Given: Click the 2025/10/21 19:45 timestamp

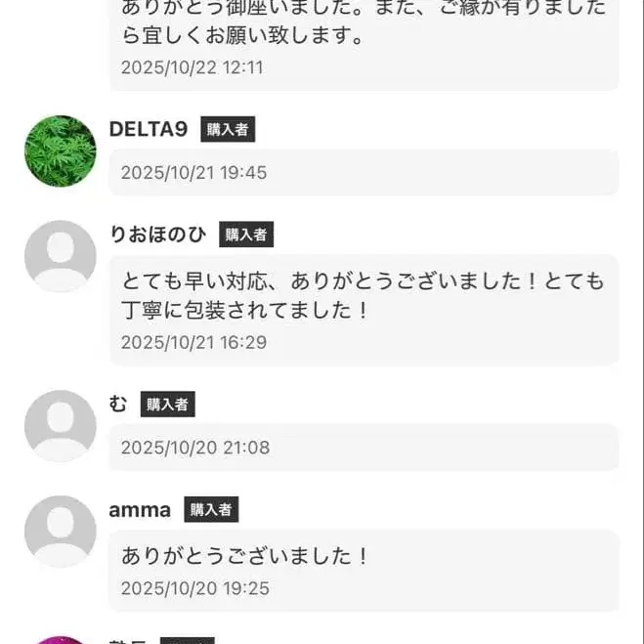Looking at the screenshot, I should [193, 173].
